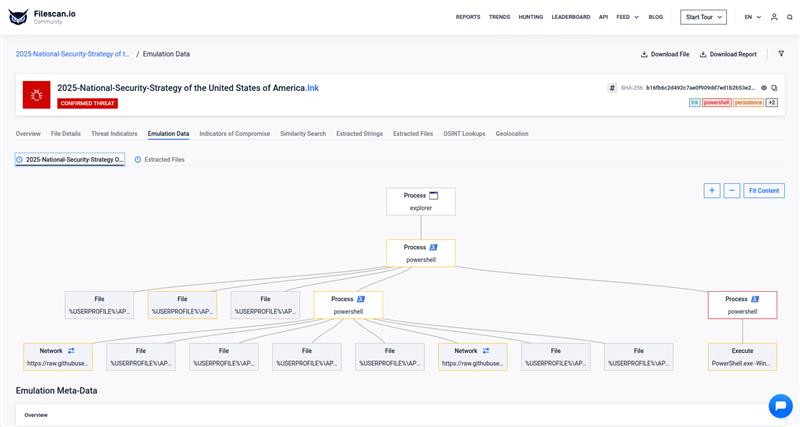This screenshot has width=800, height=427.
Task: Open REPORTS in the top navigation
Action: click(468, 17)
